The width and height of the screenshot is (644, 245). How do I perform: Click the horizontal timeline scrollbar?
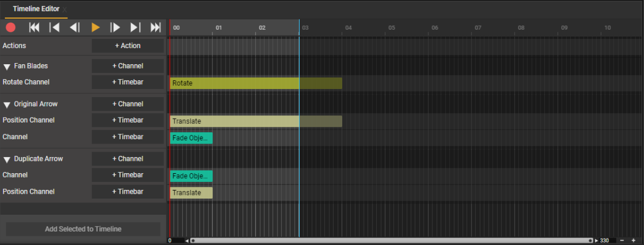391,241
